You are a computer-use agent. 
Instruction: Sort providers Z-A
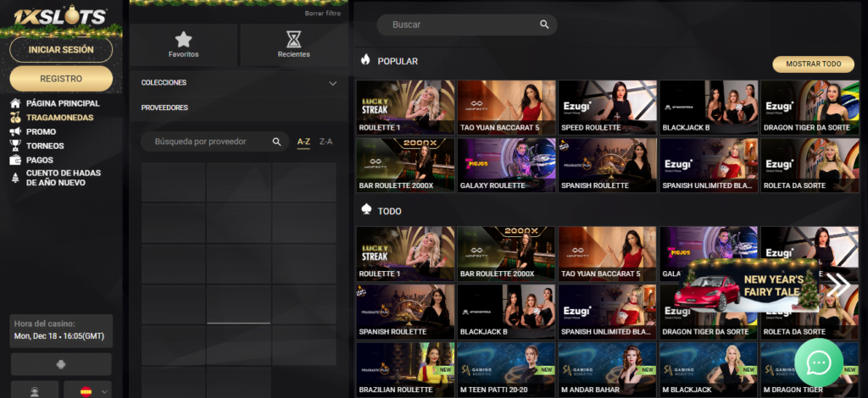[326, 141]
